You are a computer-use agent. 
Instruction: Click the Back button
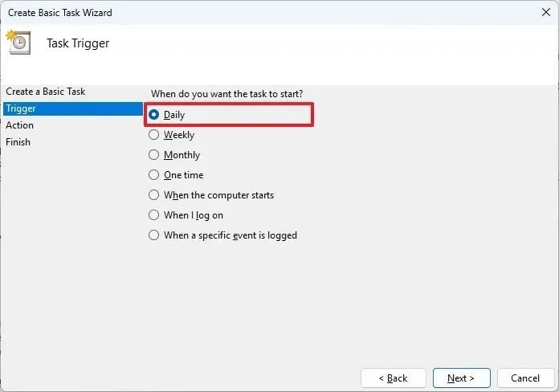coord(394,378)
